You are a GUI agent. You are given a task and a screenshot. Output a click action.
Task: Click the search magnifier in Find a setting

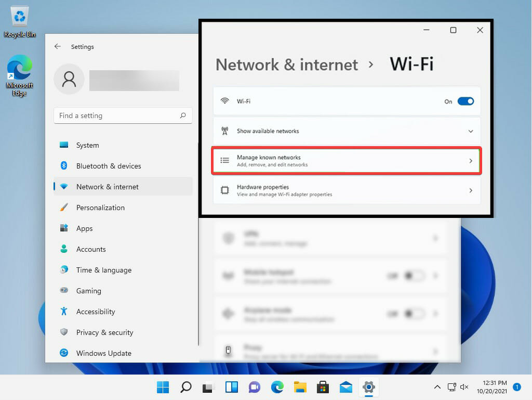183,115
